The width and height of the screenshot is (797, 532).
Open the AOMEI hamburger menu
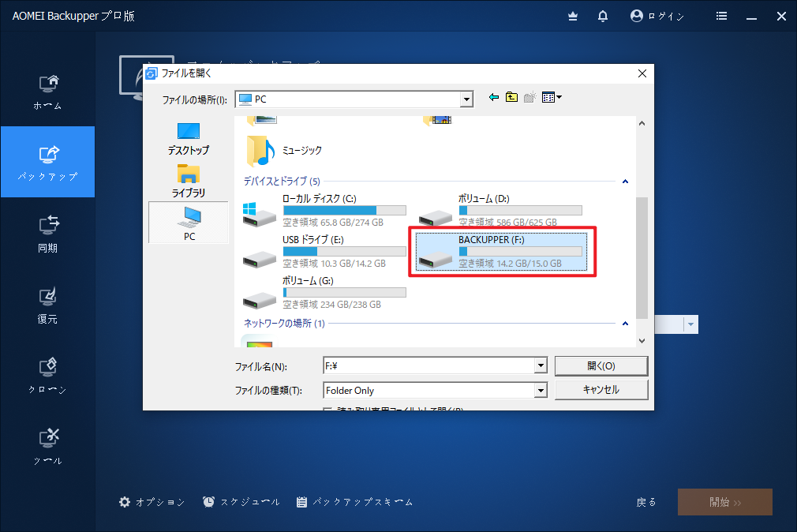pyautogui.click(x=721, y=17)
